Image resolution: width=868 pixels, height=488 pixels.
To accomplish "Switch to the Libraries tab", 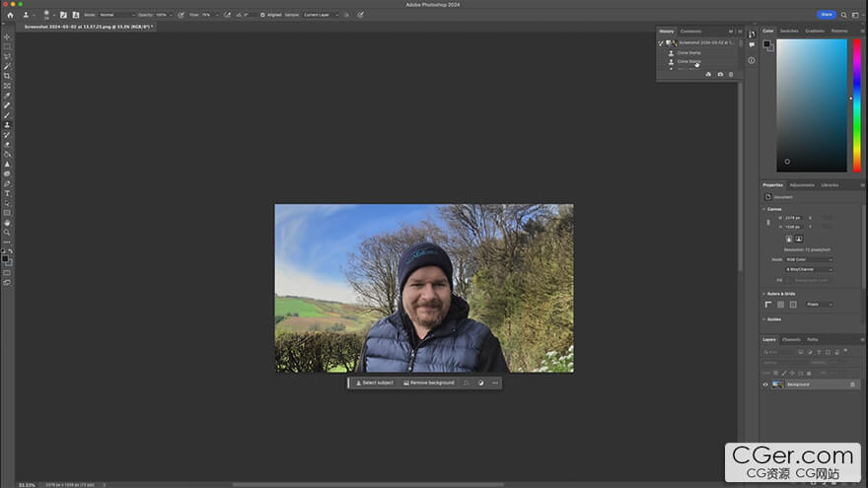I will coord(830,185).
